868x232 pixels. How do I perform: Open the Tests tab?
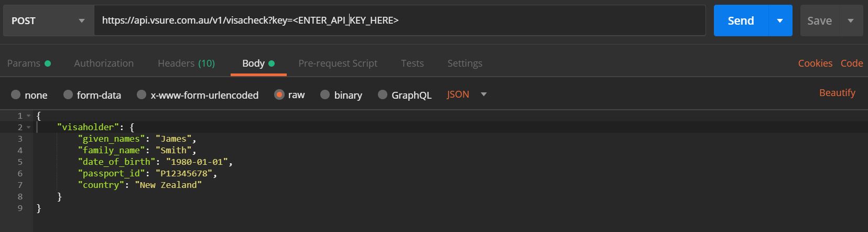(x=412, y=64)
